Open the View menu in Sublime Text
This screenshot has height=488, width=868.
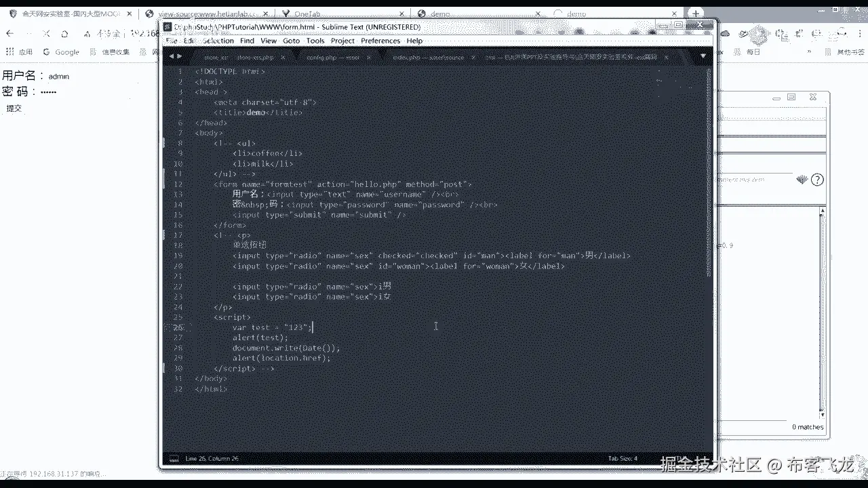269,41
